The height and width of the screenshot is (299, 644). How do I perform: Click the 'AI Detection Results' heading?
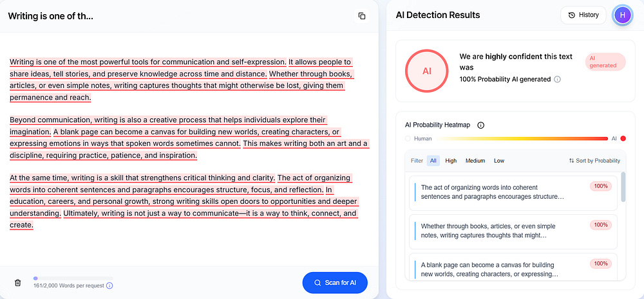[x=438, y=15]
